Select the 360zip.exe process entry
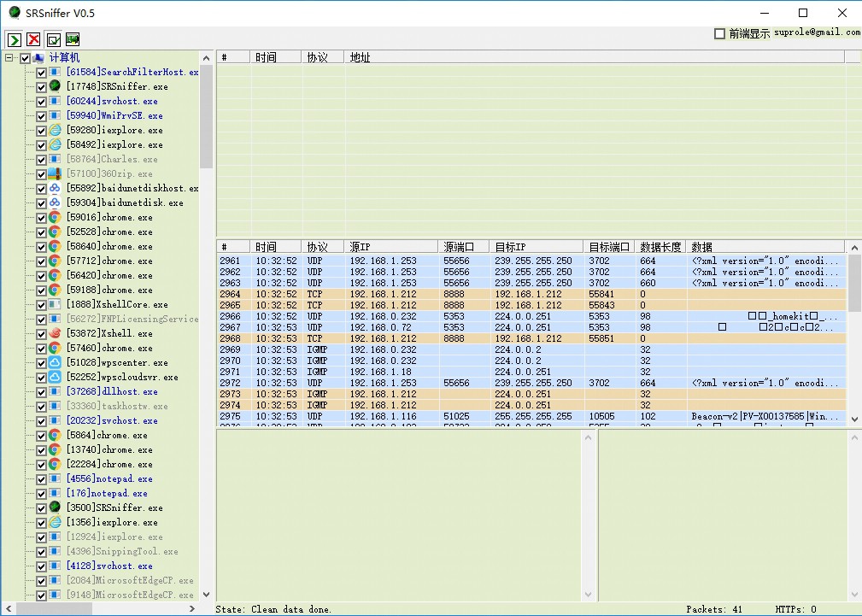862x616 pixels. click(109, 173)
